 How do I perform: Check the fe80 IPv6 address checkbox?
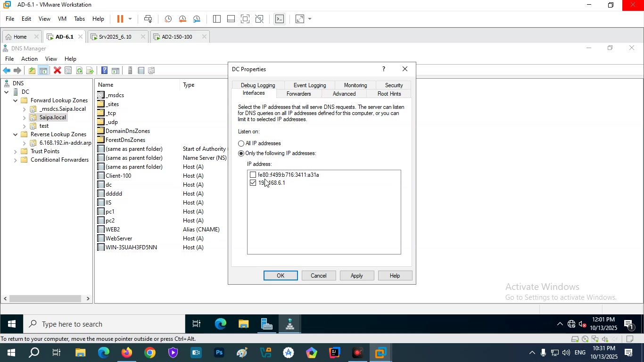[253, 175]
